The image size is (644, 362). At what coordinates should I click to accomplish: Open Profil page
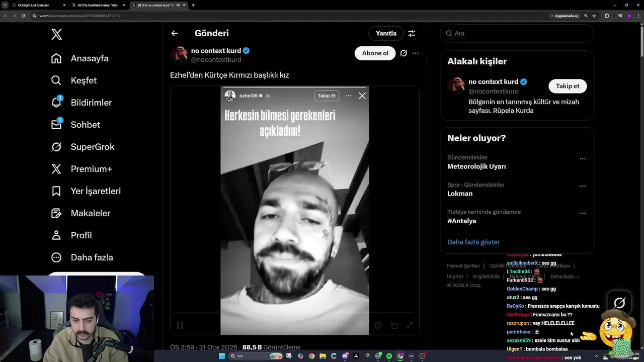coord(71,235)
